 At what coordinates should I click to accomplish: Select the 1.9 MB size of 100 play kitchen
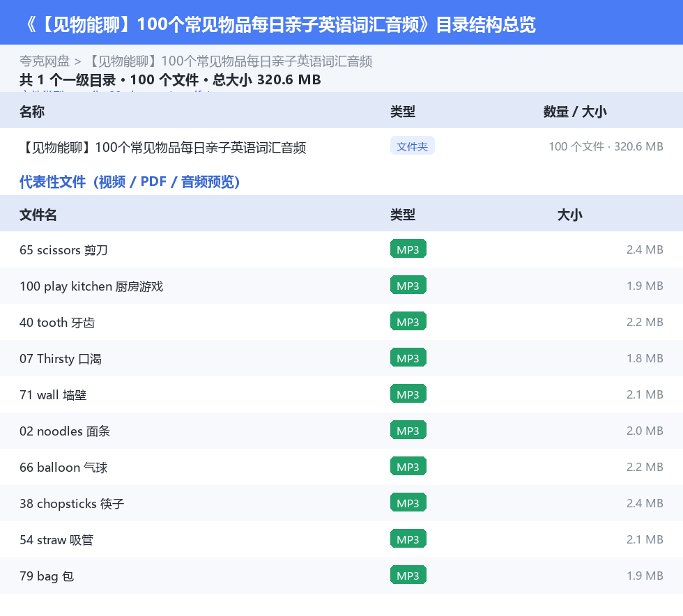[x=645, y=286]
